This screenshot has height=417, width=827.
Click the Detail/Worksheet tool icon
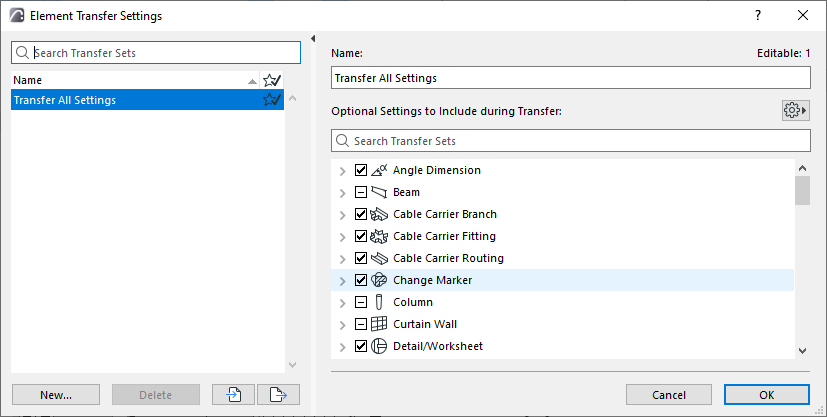point(379,346)
